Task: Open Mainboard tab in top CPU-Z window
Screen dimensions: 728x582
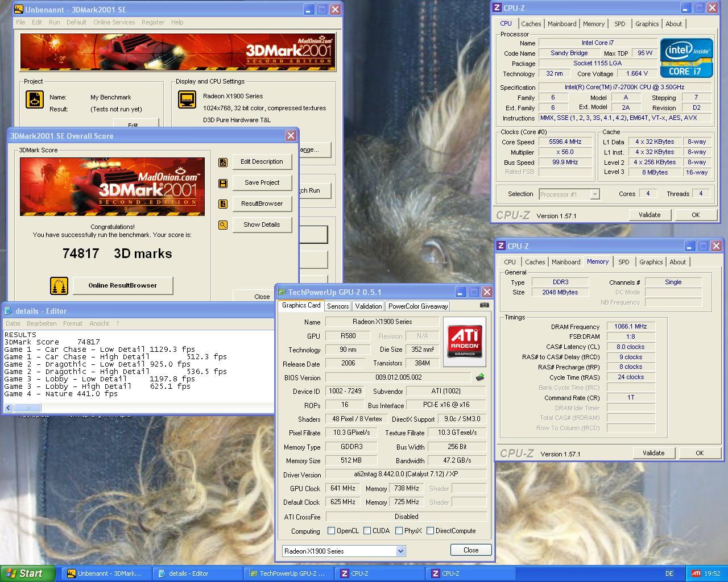Action: 562,24
